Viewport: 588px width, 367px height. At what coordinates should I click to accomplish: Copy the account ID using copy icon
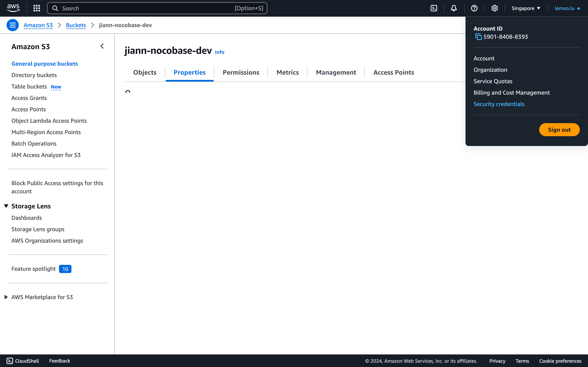point(478,37)
